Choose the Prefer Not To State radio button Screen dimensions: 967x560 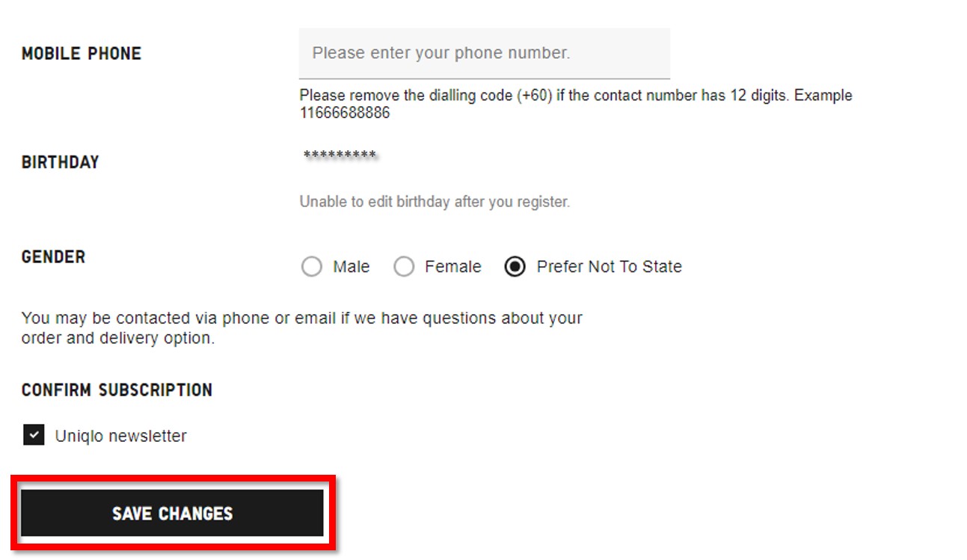click(x=515, y=267)
